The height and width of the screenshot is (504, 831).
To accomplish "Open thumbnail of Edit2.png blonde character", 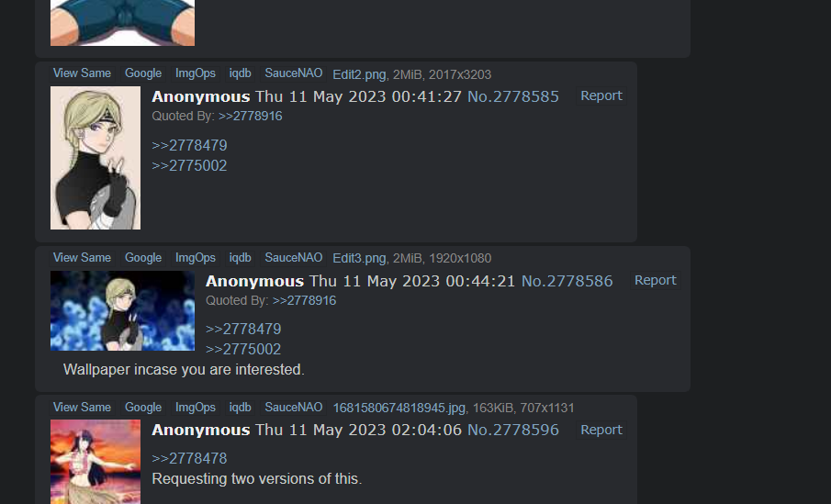I will tap(95, 158).
